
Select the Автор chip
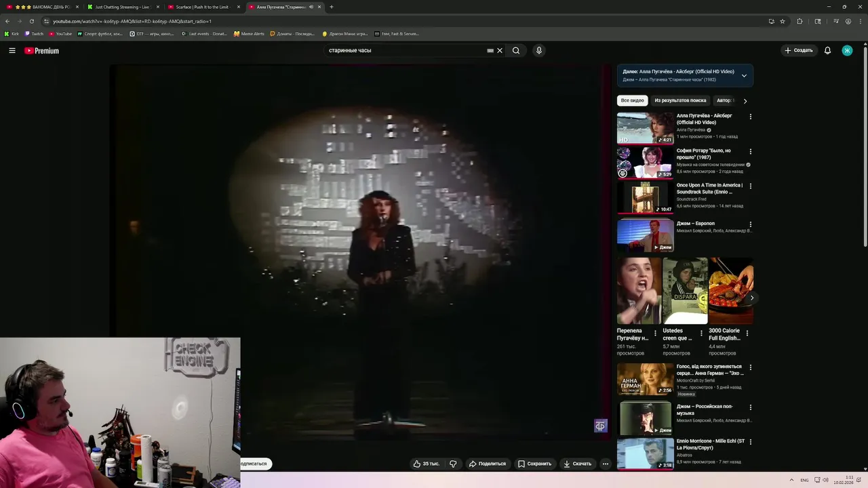point(724,100)
